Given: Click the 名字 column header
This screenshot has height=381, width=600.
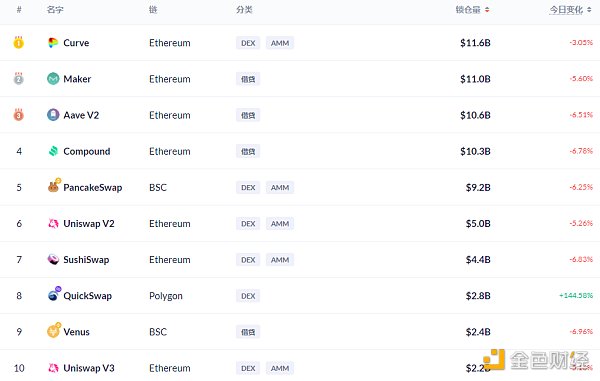Looking at the screenshot, I should 55,10.
